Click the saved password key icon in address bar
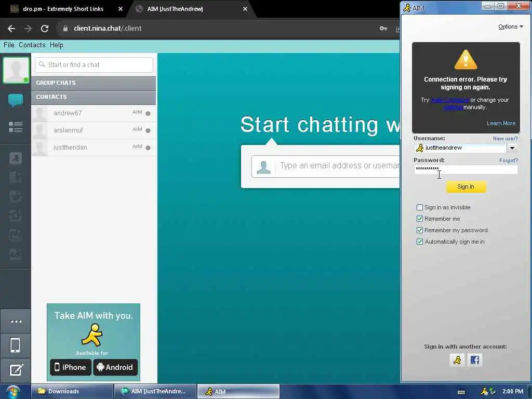Screen dimensions: 532x399 tap(383, 29)
